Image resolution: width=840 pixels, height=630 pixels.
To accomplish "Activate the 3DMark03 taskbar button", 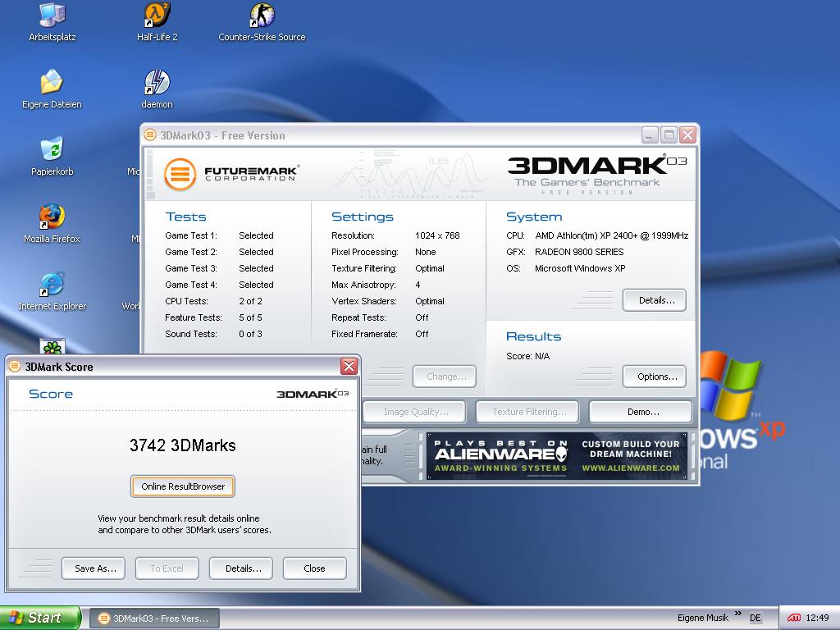I will coord(154,619).
